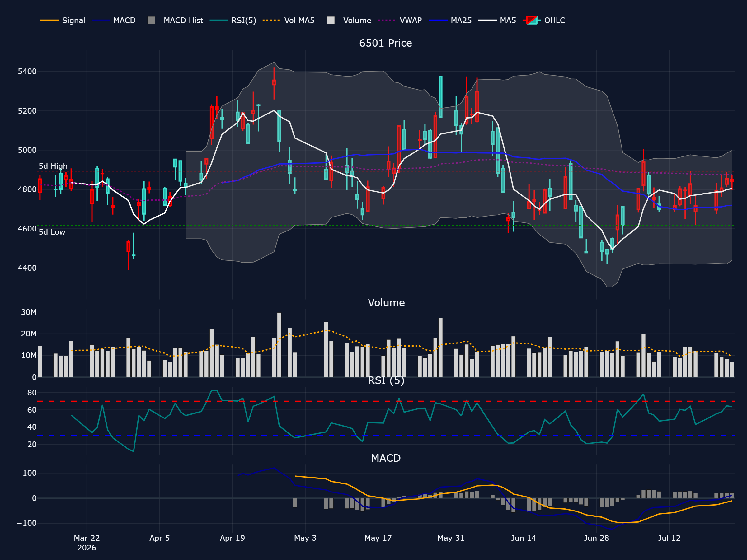Click the tallest volume bar near May 1
Screen dimensions: 747x560
point(279,345)
